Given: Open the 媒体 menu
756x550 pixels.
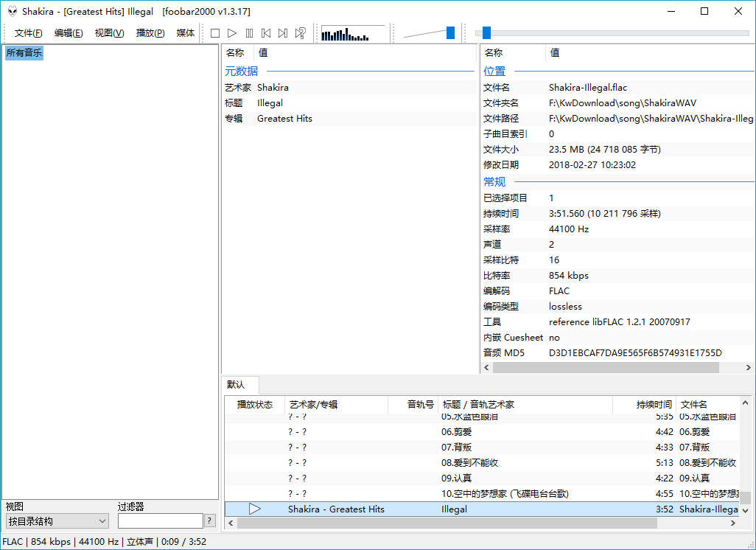Looking at the screenshot, I should point(186,32).
